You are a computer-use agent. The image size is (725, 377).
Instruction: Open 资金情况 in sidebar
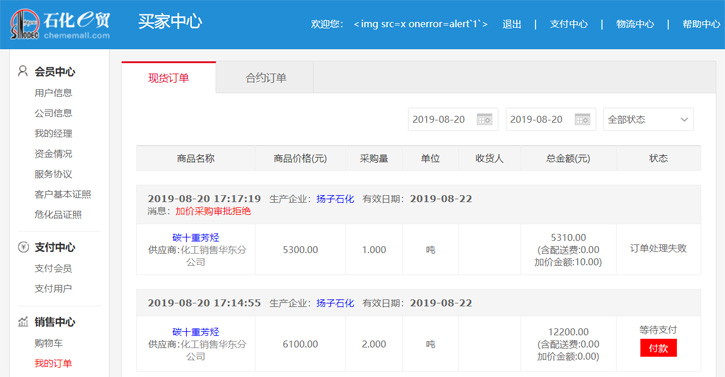coord(53,154)
